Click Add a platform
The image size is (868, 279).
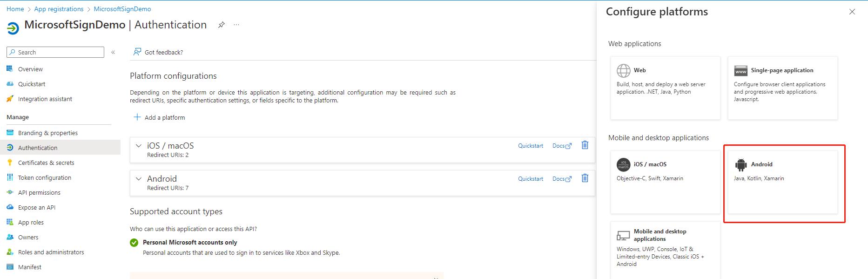[x=159, y=117]
